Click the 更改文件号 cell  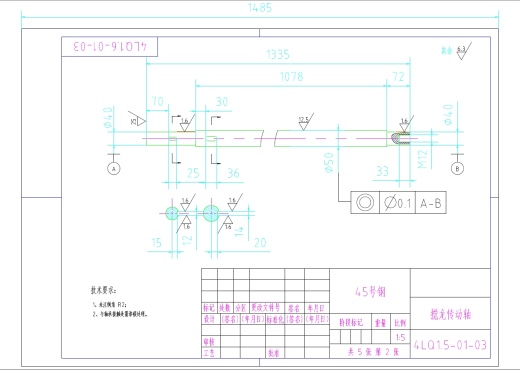(x=266, y=307)
